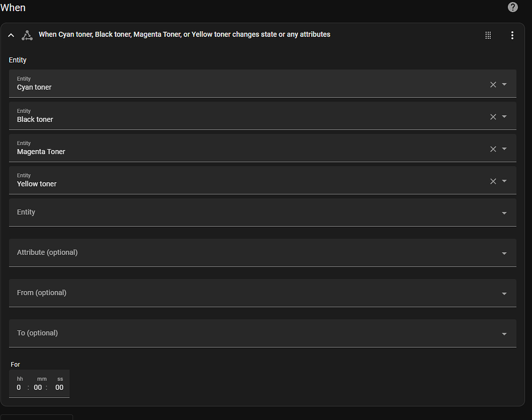Open the Black toner dropdown arrow
This screenshot has width=532, height=420.
[x=504, y=116]
